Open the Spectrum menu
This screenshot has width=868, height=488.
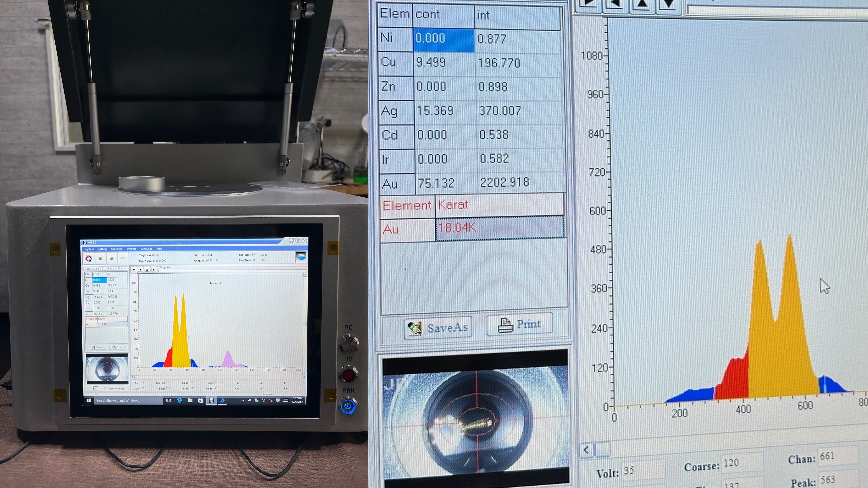[x=117, y=249]
